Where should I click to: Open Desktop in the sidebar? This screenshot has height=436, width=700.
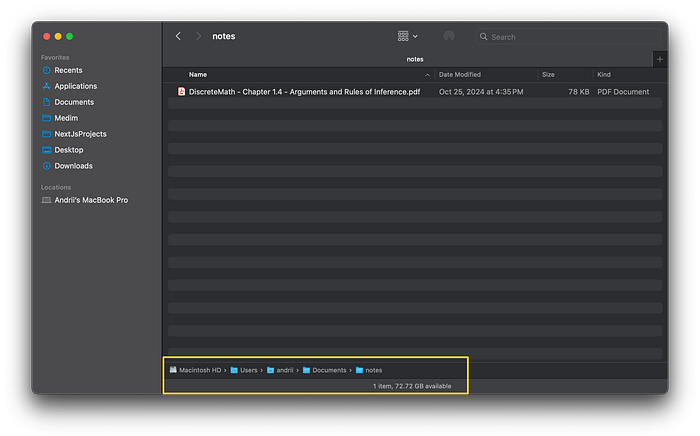point(69,150)
